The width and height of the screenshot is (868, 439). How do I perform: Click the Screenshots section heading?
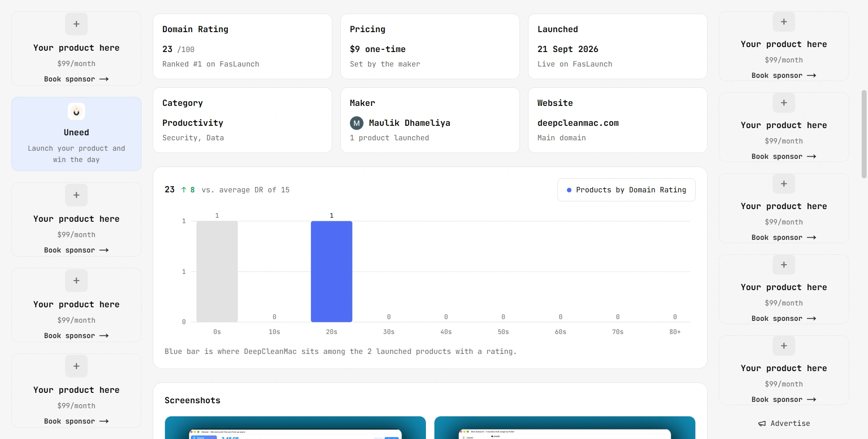click(192, 401)
